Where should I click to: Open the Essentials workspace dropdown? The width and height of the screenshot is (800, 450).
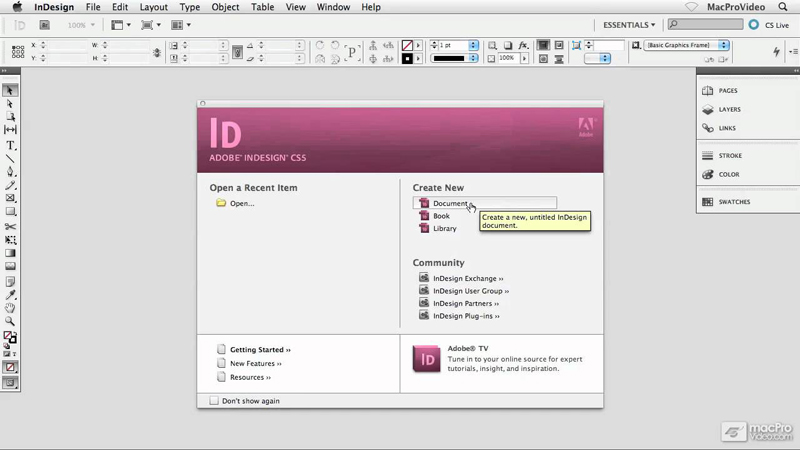629,25
